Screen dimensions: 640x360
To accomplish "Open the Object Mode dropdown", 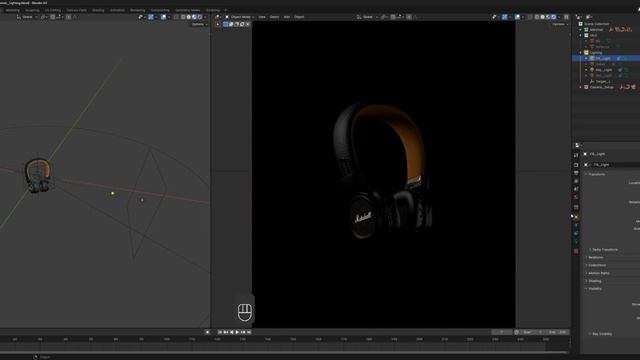I will 240,17.
